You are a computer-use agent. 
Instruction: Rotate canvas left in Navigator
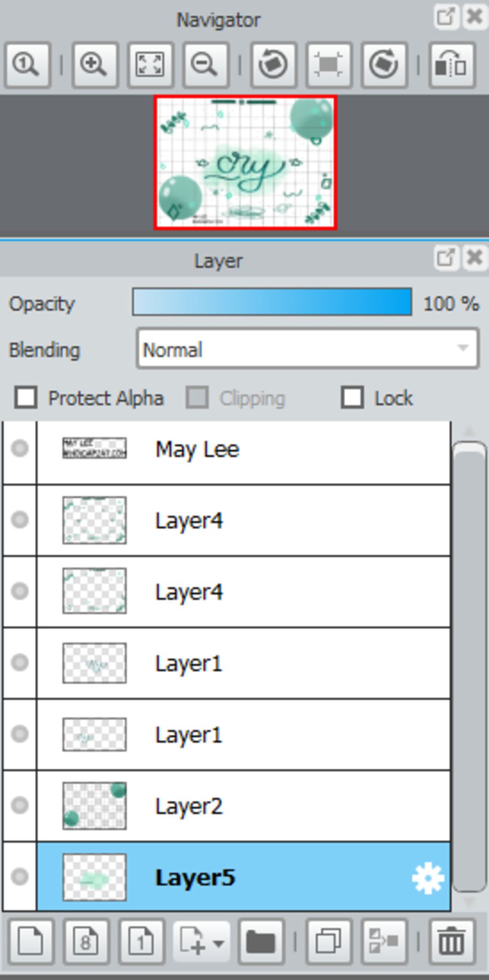273,65
